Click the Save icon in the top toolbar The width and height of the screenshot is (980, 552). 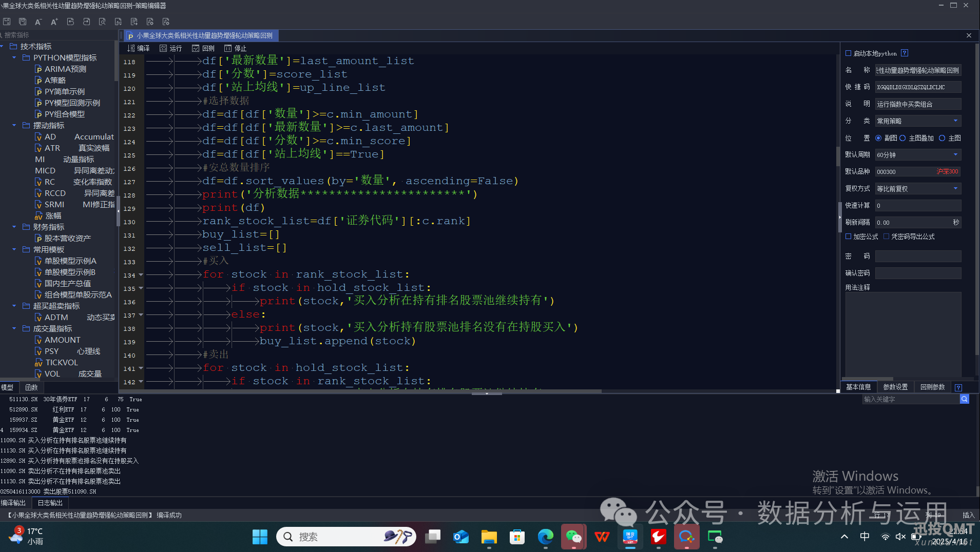pyautogui.click(x=7, y=22)
